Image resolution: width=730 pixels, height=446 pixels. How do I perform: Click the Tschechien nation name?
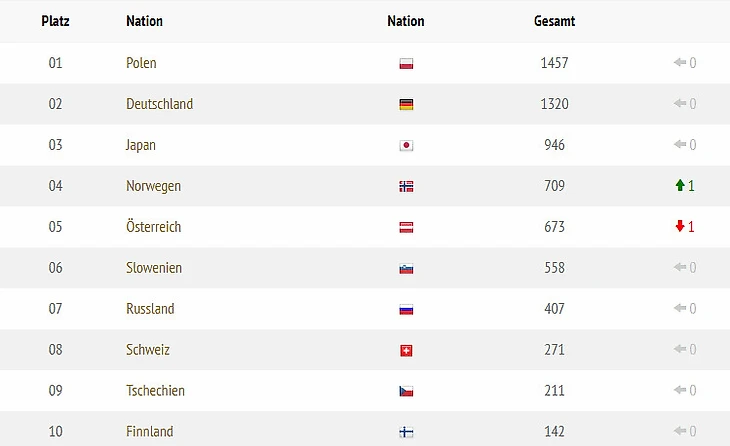click(x=155, y=391)
